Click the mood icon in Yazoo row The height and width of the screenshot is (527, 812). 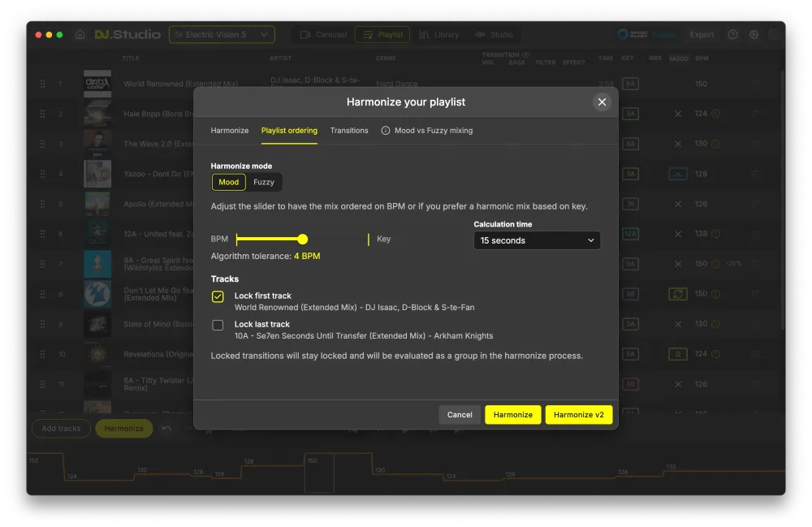(x=678, y=174)
